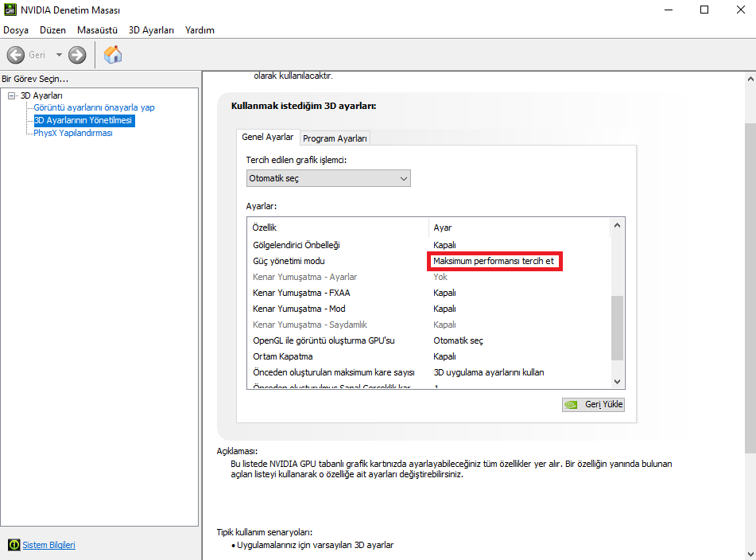Switch to Genel Ayarlar tab
756x560 pixels.
point(268,137)
